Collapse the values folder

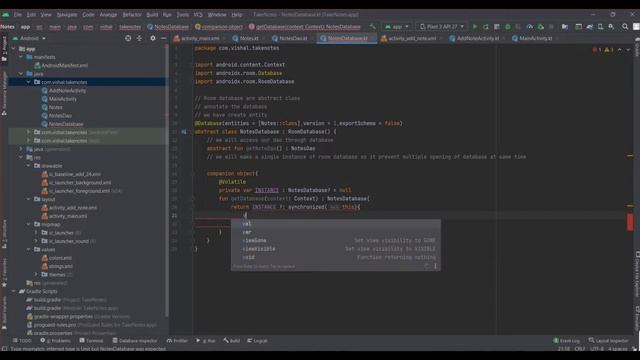28,249
